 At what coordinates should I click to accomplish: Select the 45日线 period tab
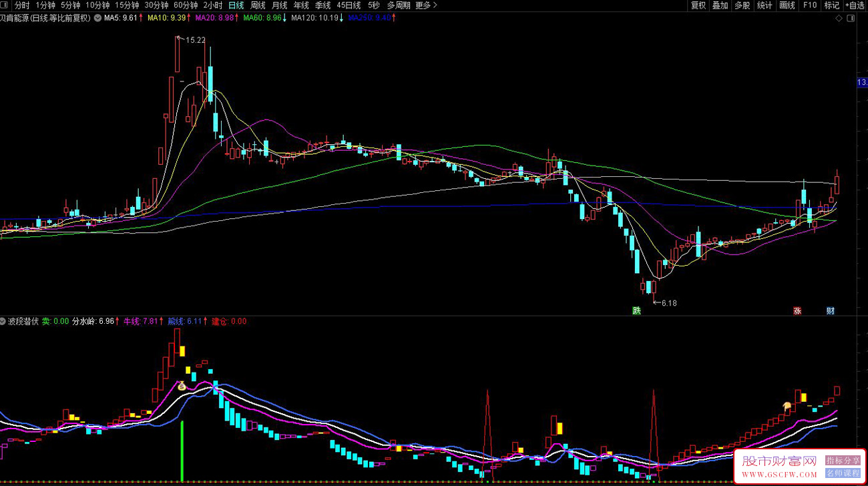[x=349, y=5]
